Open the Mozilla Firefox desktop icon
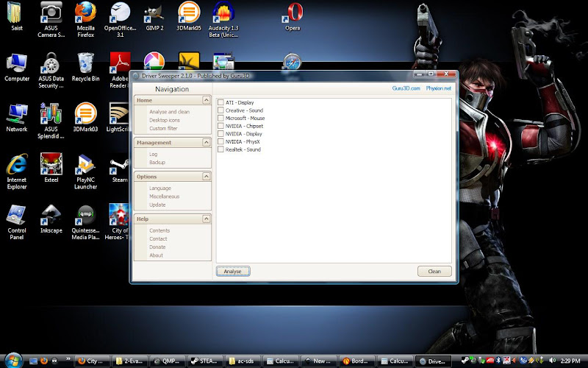The image size is (588, 368). (85, 20)
